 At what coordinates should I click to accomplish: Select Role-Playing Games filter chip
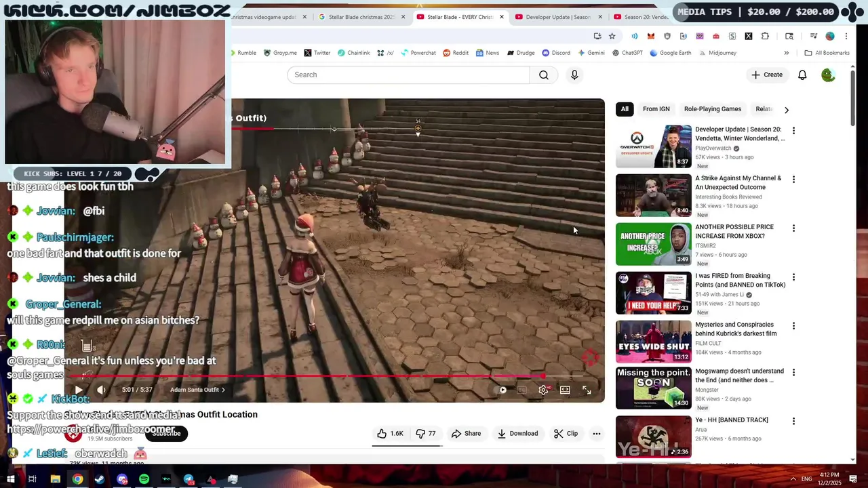click(x=713, y=109)
